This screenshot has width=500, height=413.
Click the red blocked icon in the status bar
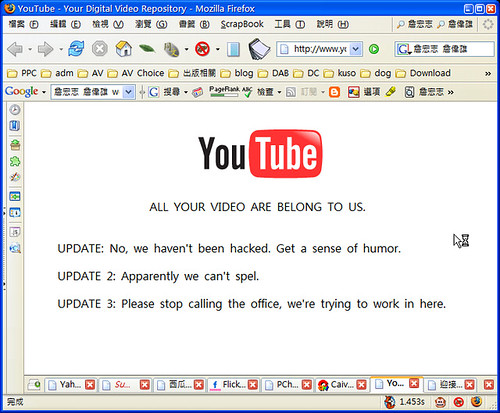click(x=459, y=402)
